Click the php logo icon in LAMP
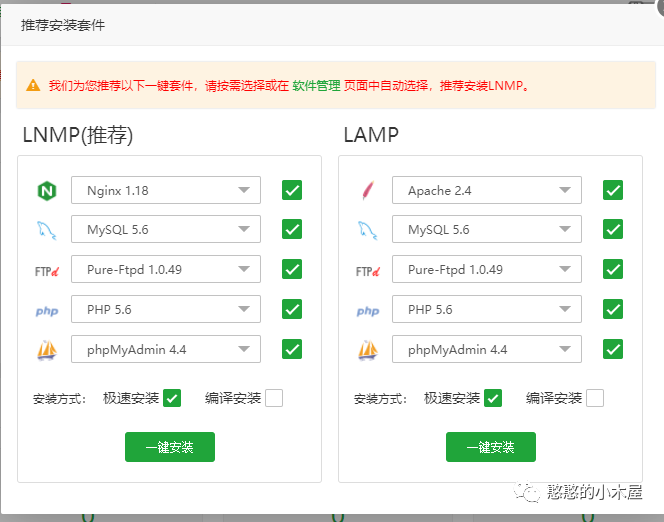The height and width of the screenshot is (522, 664). (x=368, y=311)
